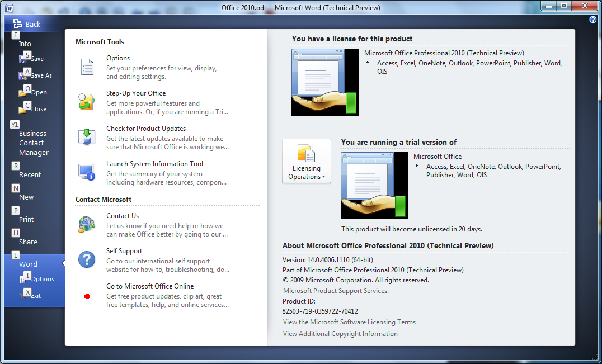The image size is (602, 364).
Task: Click the Back button
Action: click(26, 24)
